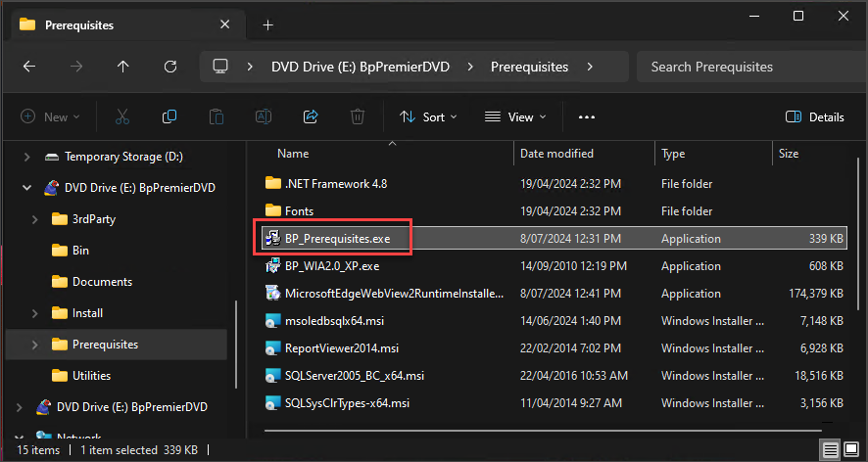868x462 pixels.
Task: Click the Rename icon in toolbar
Action: pyautogui.click(x=264, y=116)
